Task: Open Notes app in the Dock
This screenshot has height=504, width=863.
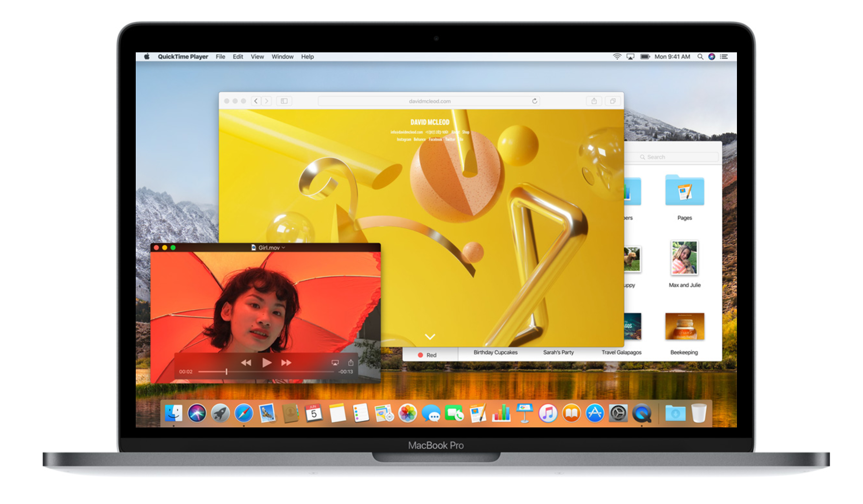Action: point(337,413)
